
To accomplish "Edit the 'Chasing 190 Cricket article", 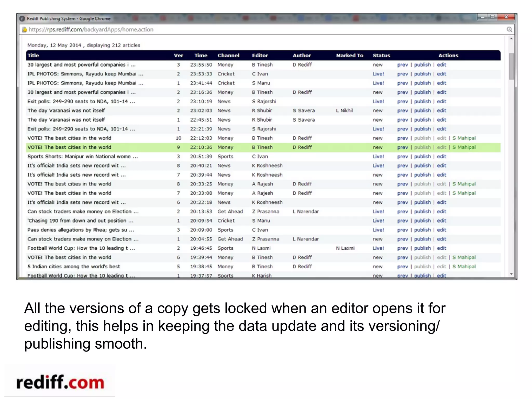I will coord(441,221).
